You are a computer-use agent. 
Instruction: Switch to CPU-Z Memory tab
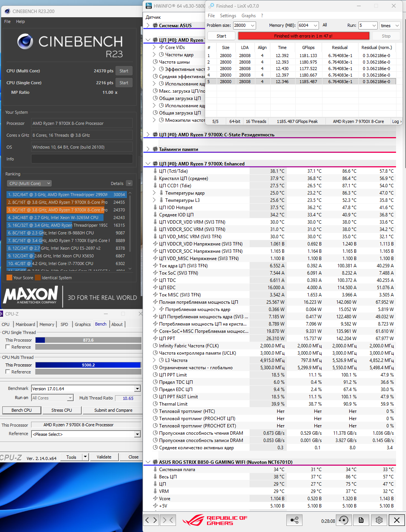47,324
